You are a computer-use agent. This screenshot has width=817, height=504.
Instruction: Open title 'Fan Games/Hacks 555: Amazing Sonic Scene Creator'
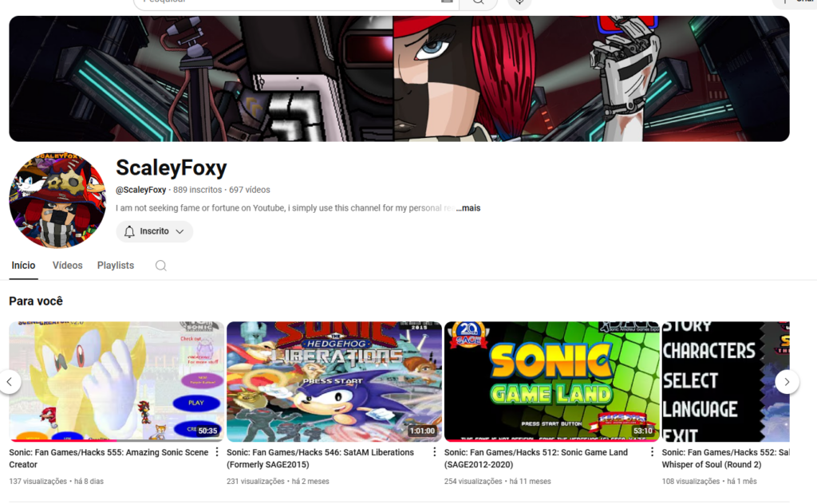pos(109,459)
